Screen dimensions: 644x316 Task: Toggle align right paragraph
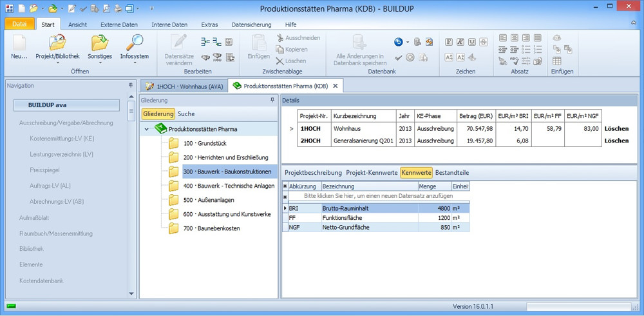(526, 38)
